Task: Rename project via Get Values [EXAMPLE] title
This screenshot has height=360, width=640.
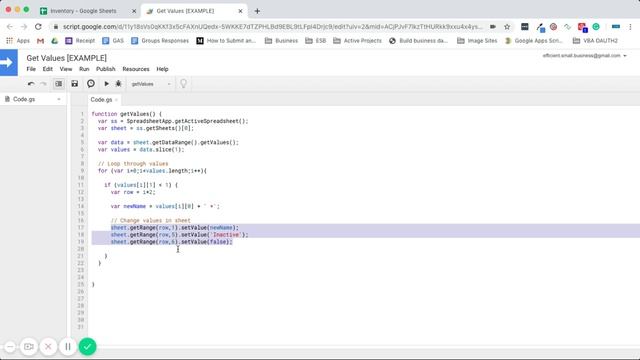Action: tap(67, 58)
